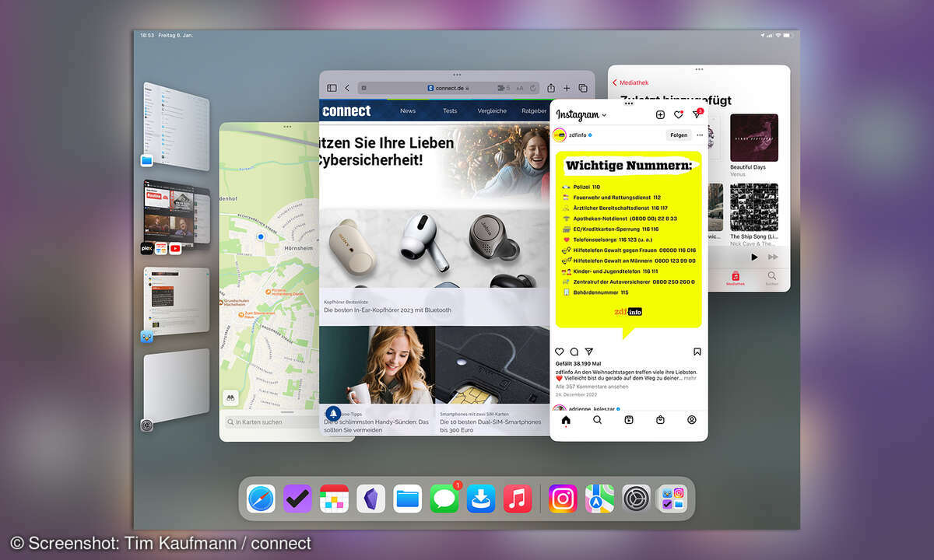Launch the purple checkmark task app in dock
934x560 pixels.
(297, 498)
